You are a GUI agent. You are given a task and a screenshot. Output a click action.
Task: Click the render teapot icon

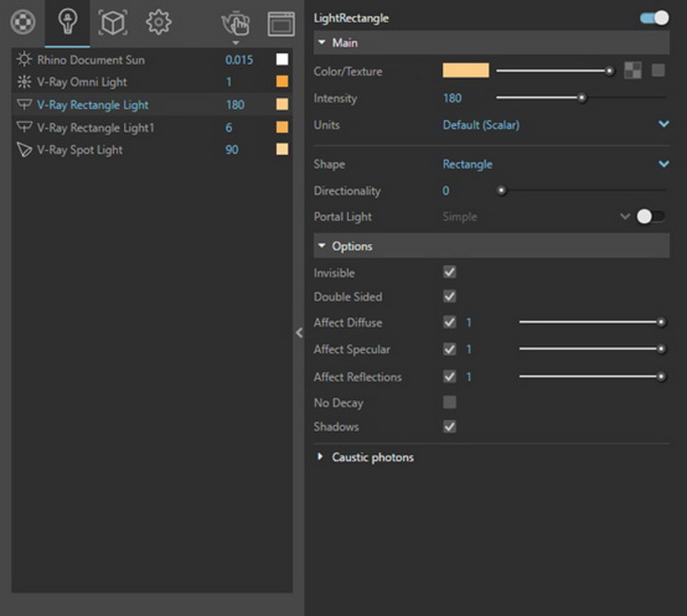coord(235,24)
